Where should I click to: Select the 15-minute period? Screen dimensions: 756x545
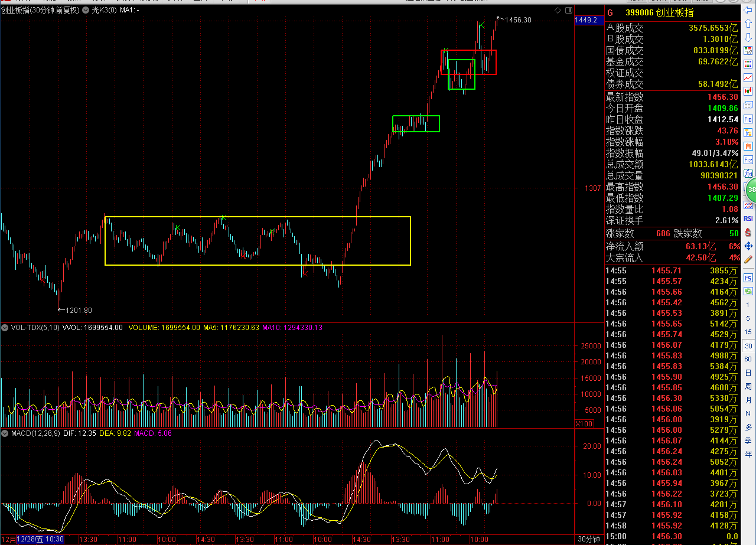click(748, 332)
